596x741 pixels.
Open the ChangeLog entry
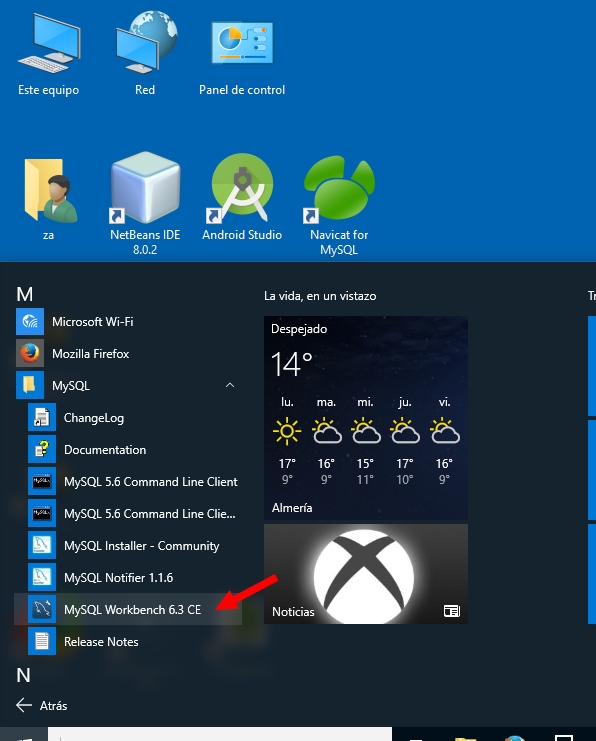click(x=128, y=418)
